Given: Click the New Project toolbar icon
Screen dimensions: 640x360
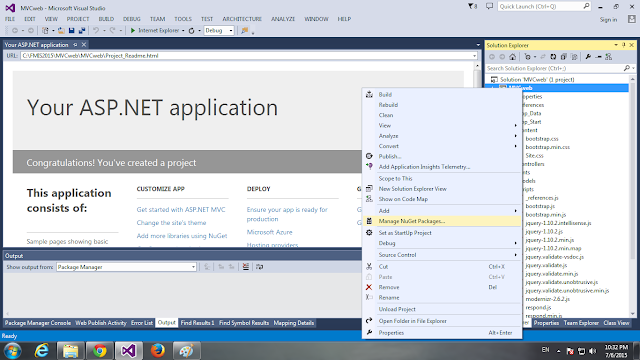Looking at the screenshot, I should click(x=45, y=31).
